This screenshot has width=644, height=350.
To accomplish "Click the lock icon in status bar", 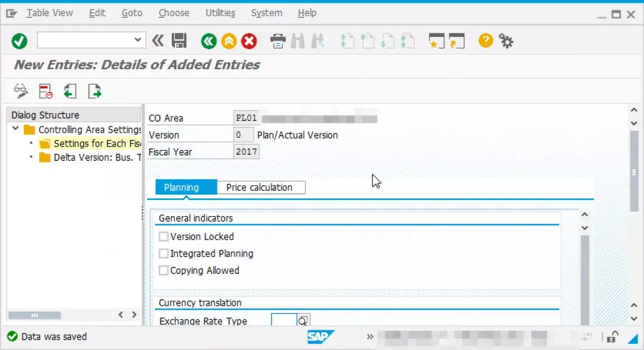I will (x=612, y=337).
